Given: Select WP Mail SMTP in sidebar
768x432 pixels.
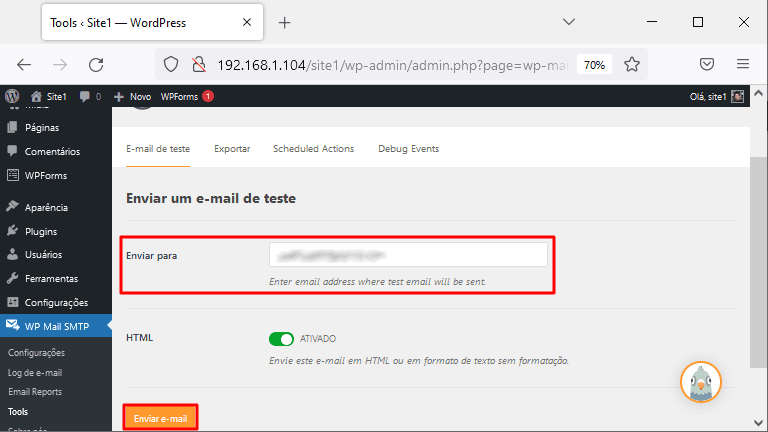Looking at the screenshot, I should [56, 326].
